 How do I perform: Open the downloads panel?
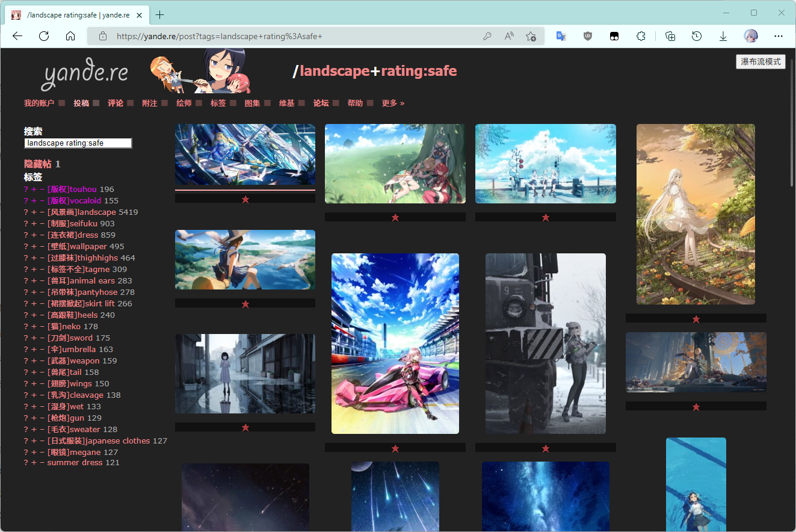pos(723,36)
